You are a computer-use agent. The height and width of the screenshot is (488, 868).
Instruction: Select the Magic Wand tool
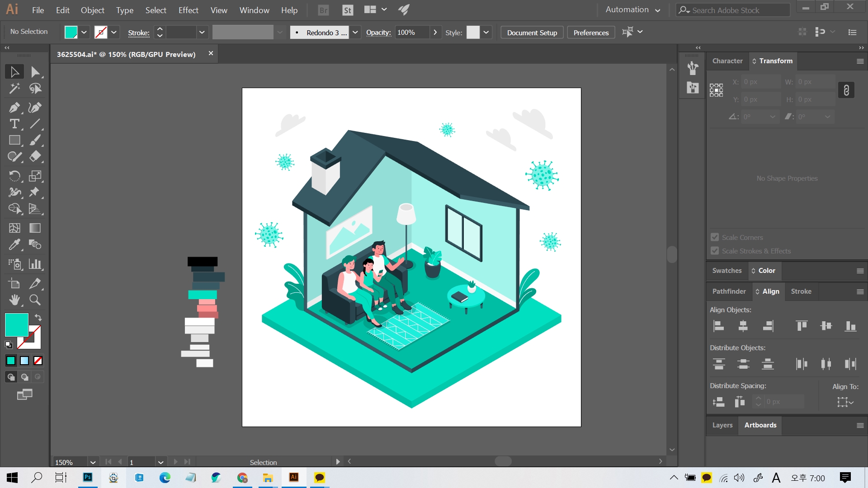pos(14,89)
